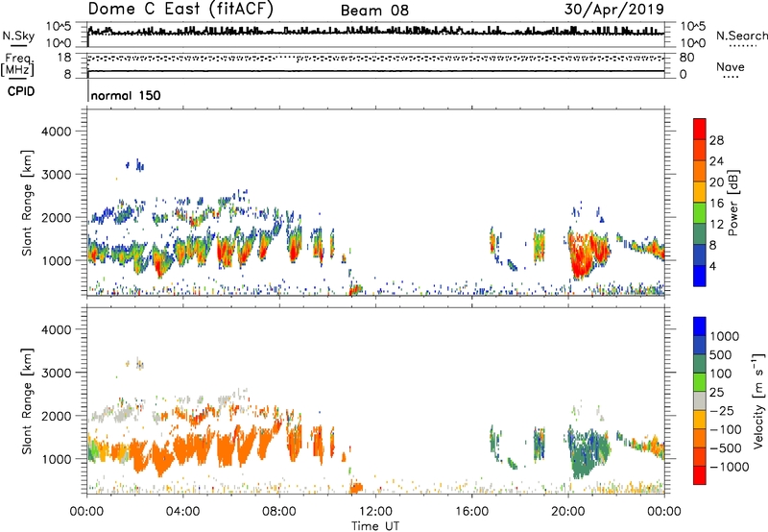Click the 'Nave' label
Image resolution: width=768 pixels, height=532 pixels.
(x=731, y=66)
